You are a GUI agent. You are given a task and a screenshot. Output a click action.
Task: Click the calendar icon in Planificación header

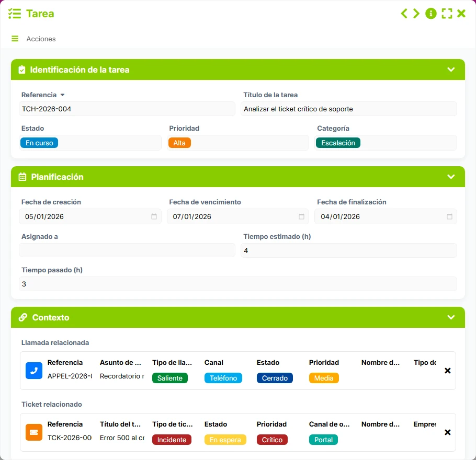point(22,177)
